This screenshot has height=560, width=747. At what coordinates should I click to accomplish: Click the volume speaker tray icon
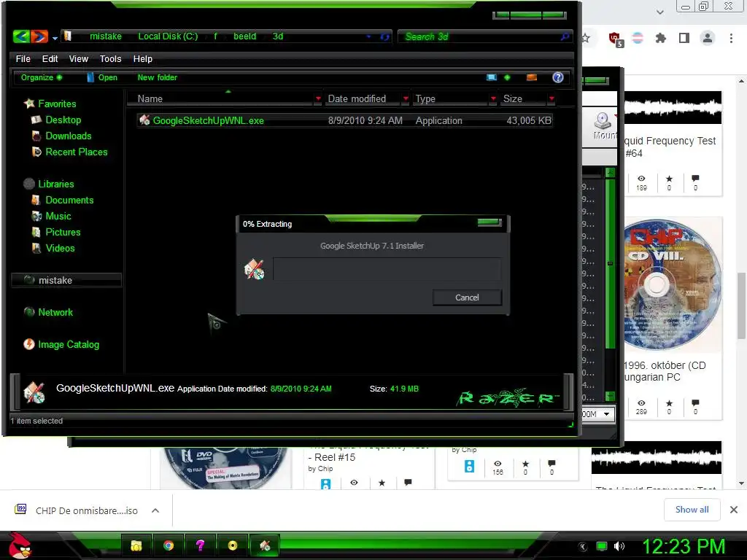click(619, 546)
